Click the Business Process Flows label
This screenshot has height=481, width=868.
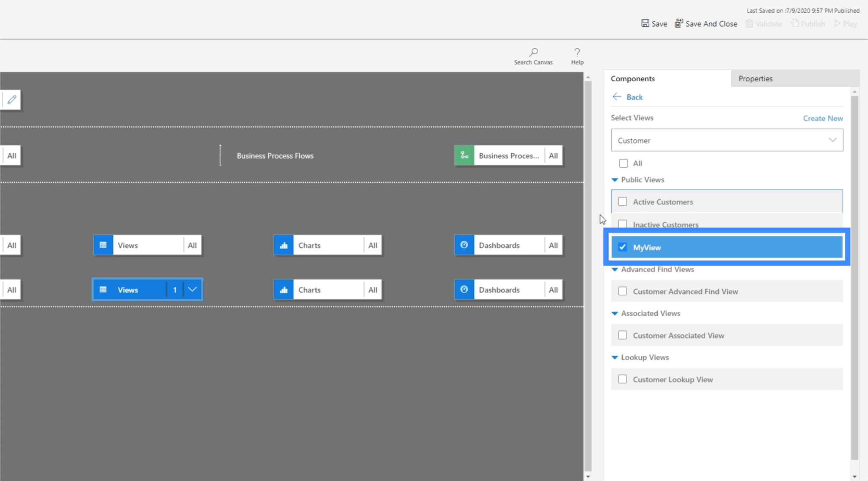point(275,155)
